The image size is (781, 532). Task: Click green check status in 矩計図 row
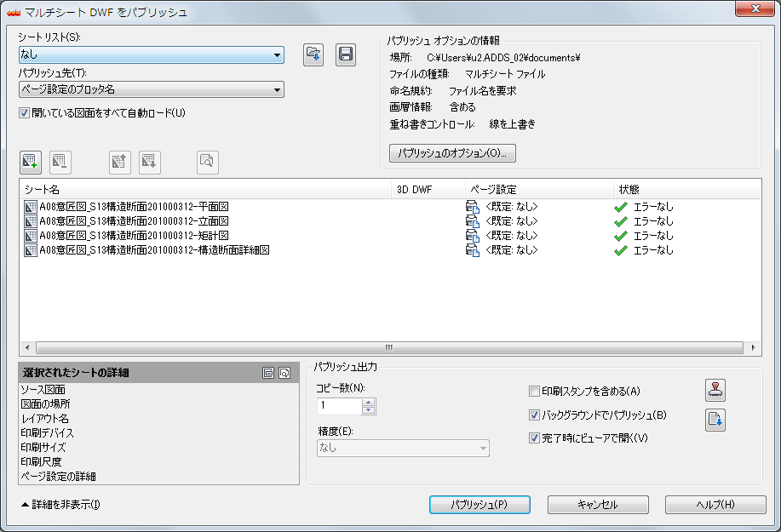point(621,236)
